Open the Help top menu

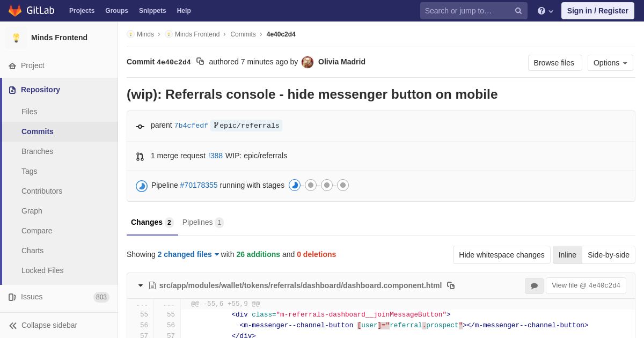184,11
